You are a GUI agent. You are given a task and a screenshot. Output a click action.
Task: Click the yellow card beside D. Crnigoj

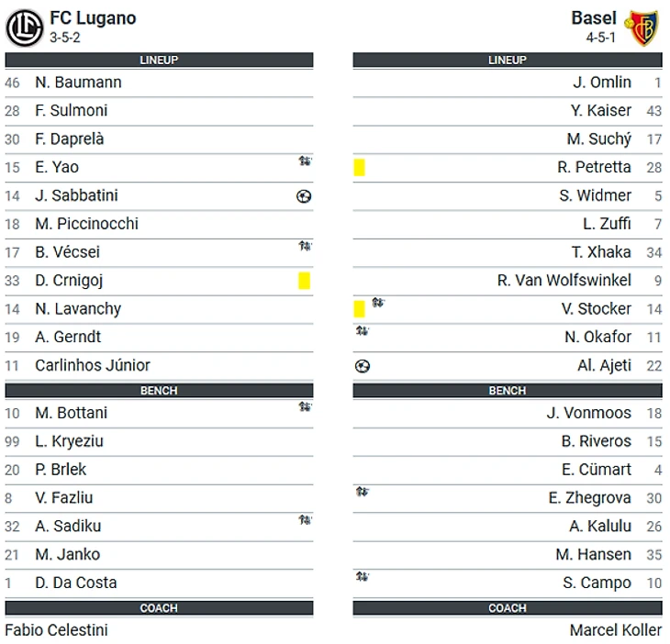point(305,281)
